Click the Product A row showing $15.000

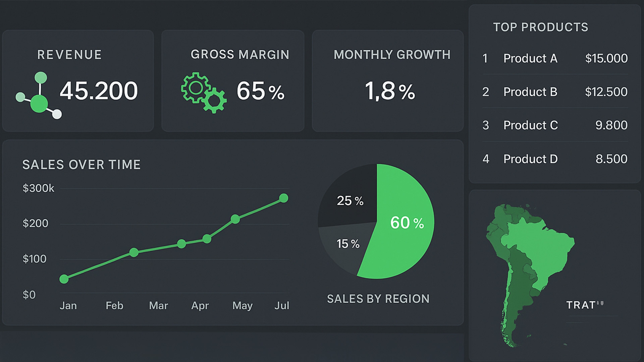[555, 58]
